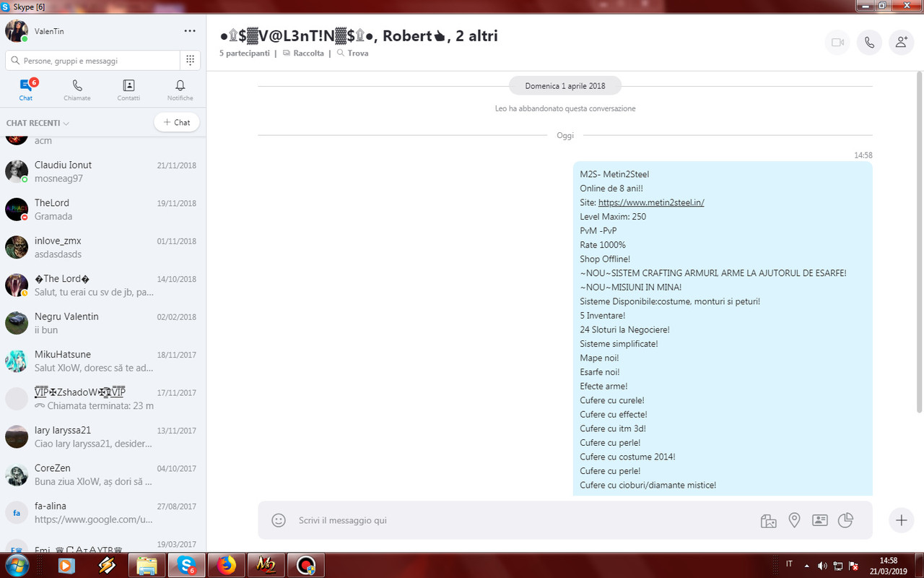Viewport: 924px width, 578px height.
Task: Open ZshadoW VIP chat with ended call
Action: click(x=103, y=399)
